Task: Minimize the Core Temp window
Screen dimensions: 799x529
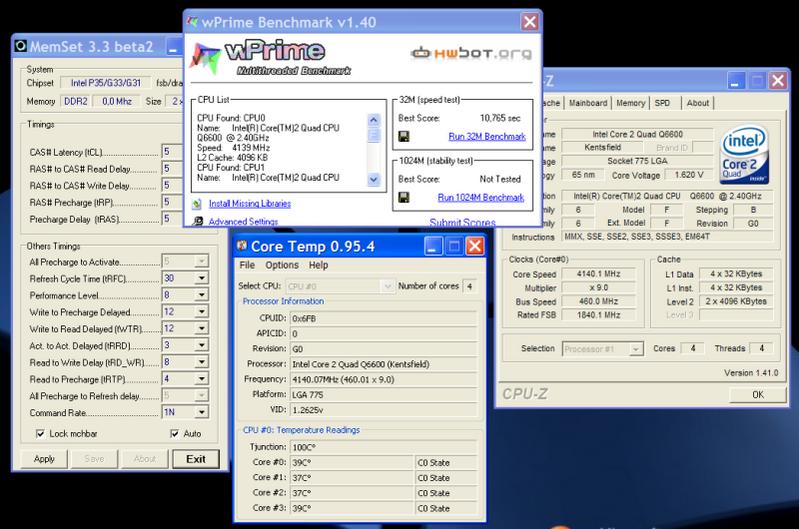Action: (433, 247)
